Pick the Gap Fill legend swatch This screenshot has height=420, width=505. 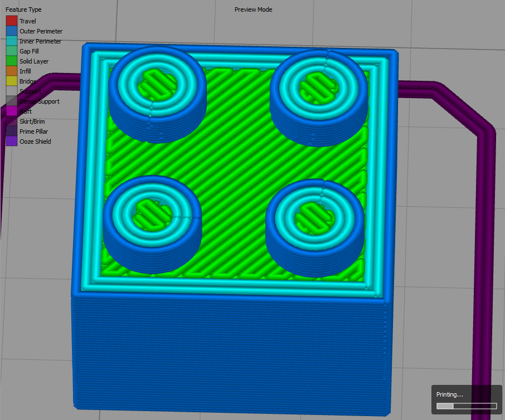coord(12,51)
